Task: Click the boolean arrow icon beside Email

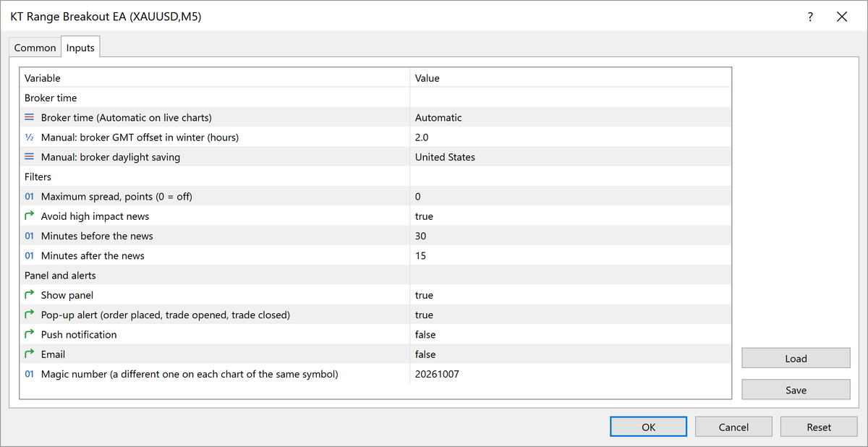Action: [30, 354]
